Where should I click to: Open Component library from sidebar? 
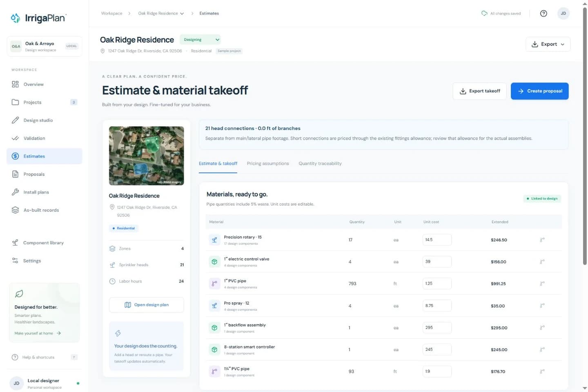click(45, 243)
